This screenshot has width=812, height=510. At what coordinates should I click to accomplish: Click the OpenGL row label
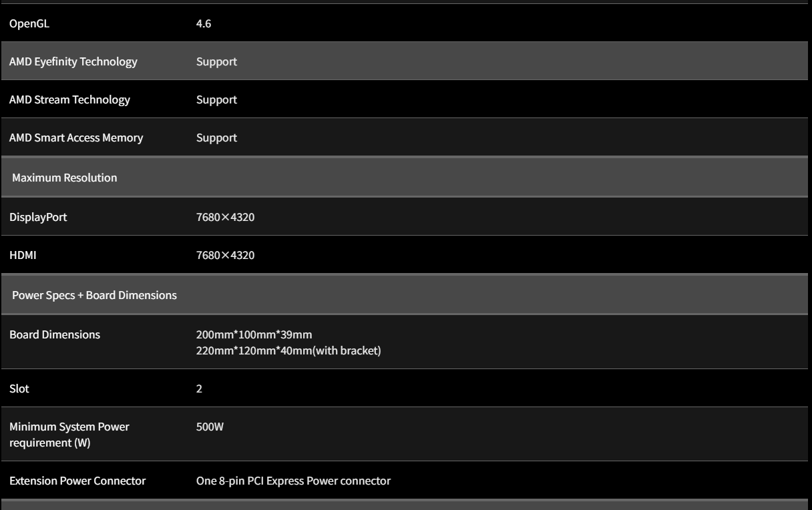[x=29, y=23]
